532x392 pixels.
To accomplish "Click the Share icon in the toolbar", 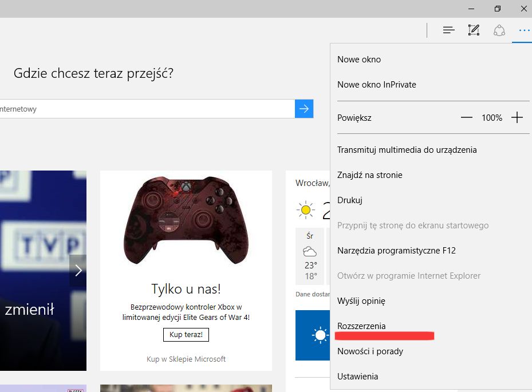I will click(499, 30).
